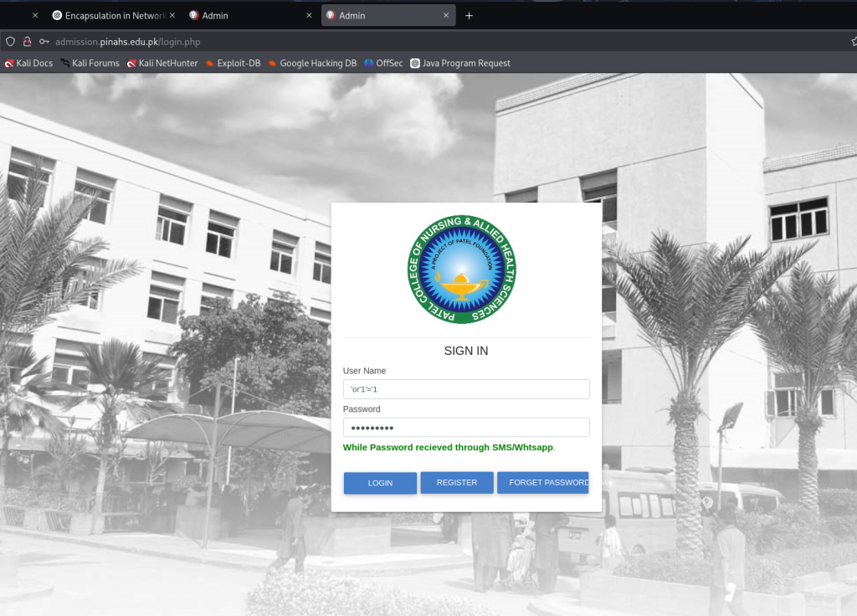Focus the User Name input field
The width and height of the screenshot is (857, 616).
(466, 389)
